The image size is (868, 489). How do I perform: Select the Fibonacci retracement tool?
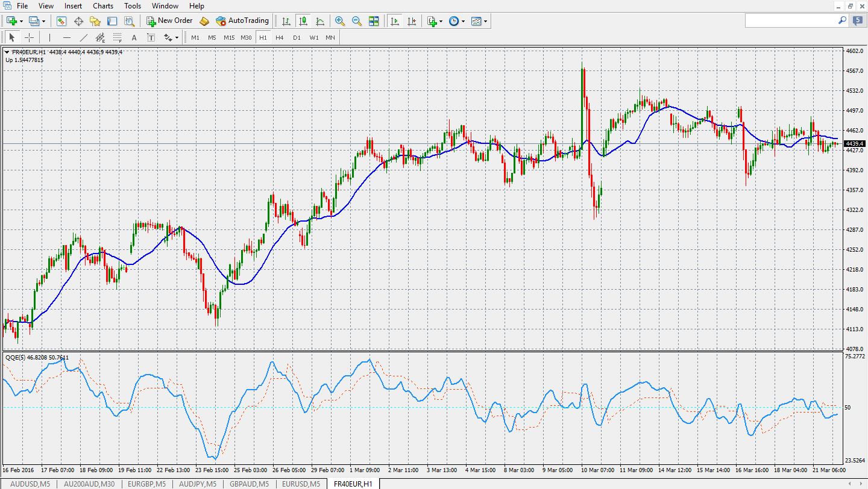coord(117,37)
